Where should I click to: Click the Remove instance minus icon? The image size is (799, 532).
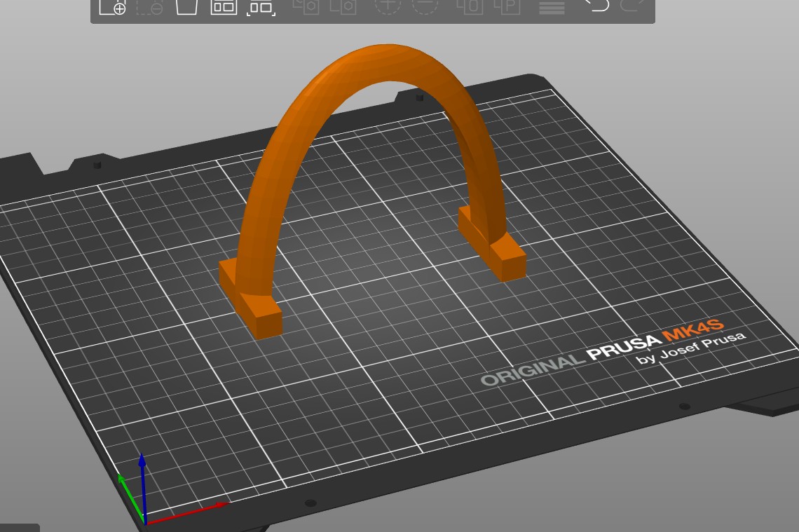[425, 6]
